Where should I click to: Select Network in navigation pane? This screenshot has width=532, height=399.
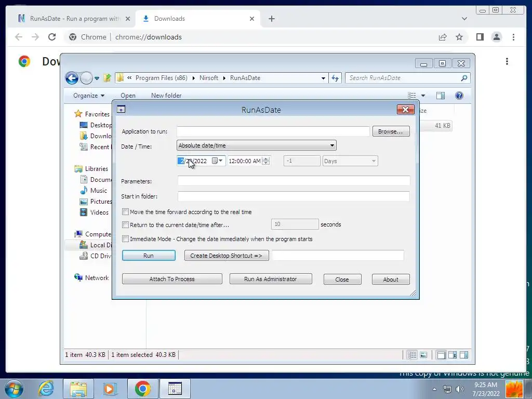point(91,277)
